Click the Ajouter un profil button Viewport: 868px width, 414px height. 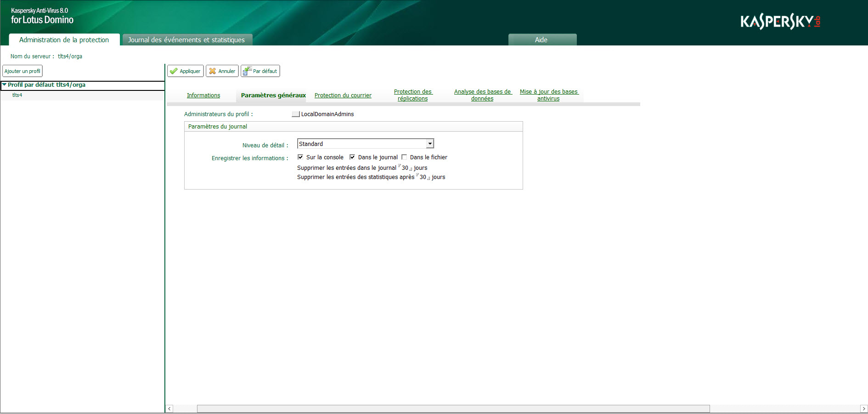pyautogui.click(x=23, y=71)
